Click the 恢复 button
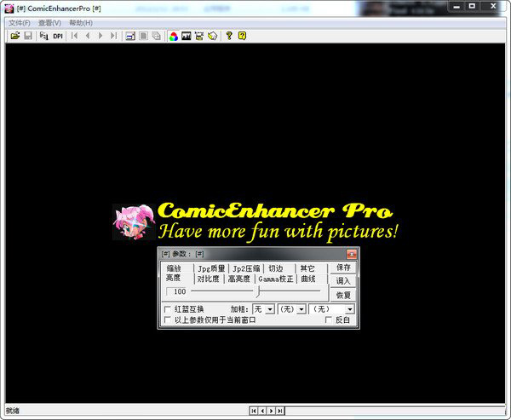The image size is (511, 420). click(343, 295)
